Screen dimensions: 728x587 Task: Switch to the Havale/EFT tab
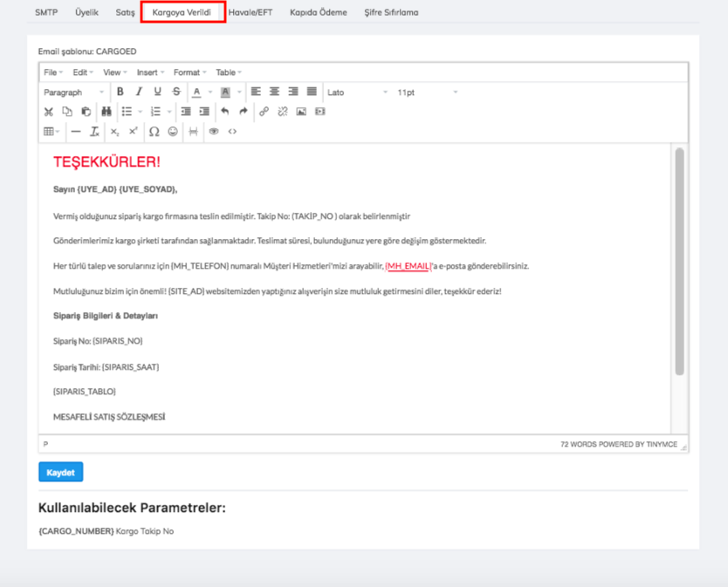pos(251,12)
